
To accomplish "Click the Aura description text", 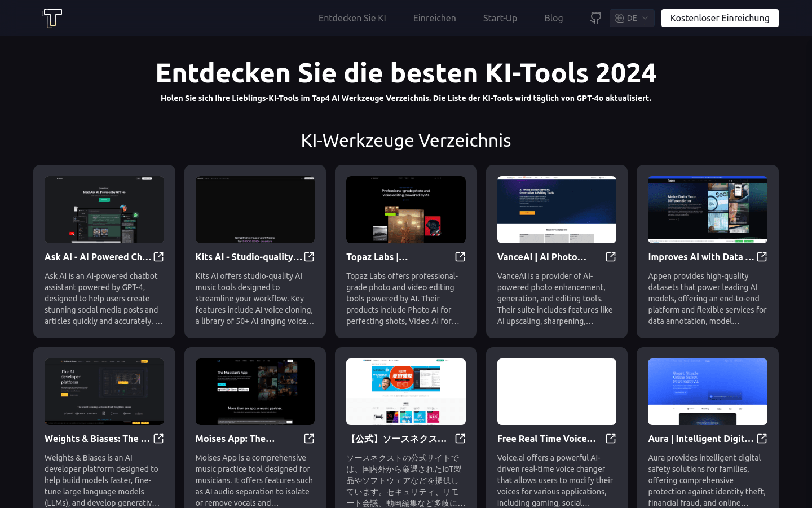I will (x=708, y=480).
